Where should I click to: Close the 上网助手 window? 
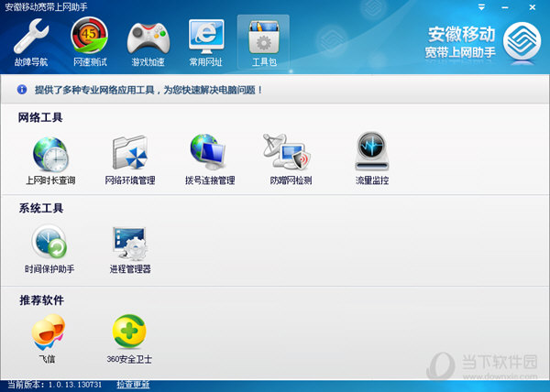coord(533,7)
